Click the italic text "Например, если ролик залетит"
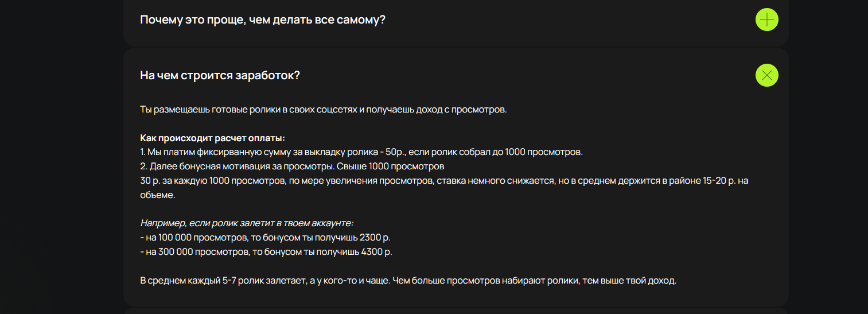The height and width of the screenshot is (314, 868). coord(246,223)
